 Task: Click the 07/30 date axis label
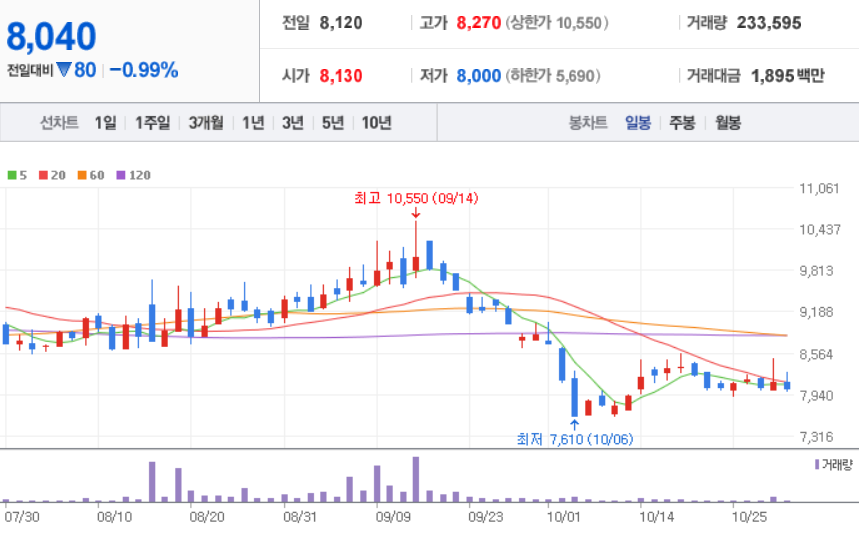coord(22,517)
